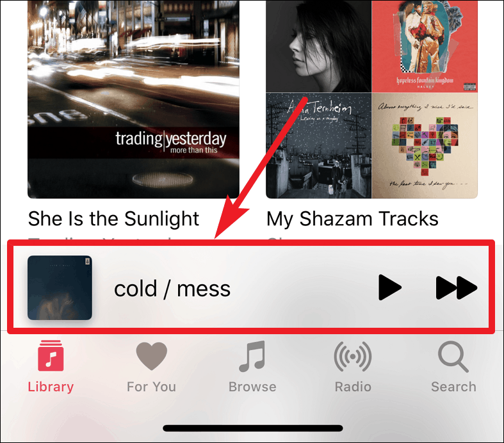
Task: Skip to next track with forward button
Action: point(457,287)
